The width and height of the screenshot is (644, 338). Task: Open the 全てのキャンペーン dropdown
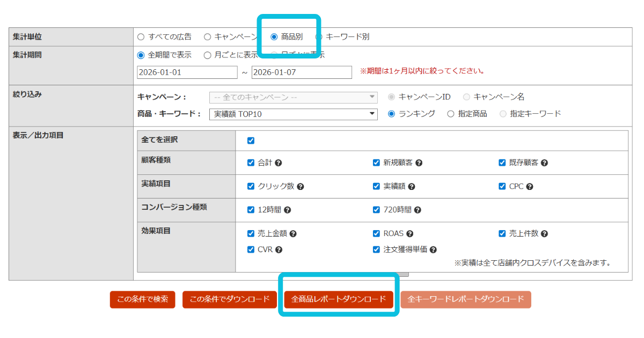294,97
